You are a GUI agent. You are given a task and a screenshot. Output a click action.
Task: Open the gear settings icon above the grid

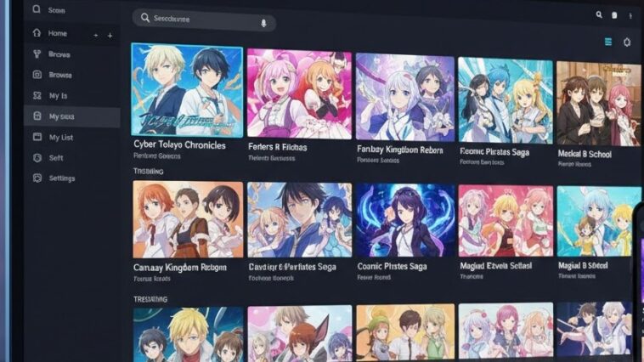click(x=627, y=42)
